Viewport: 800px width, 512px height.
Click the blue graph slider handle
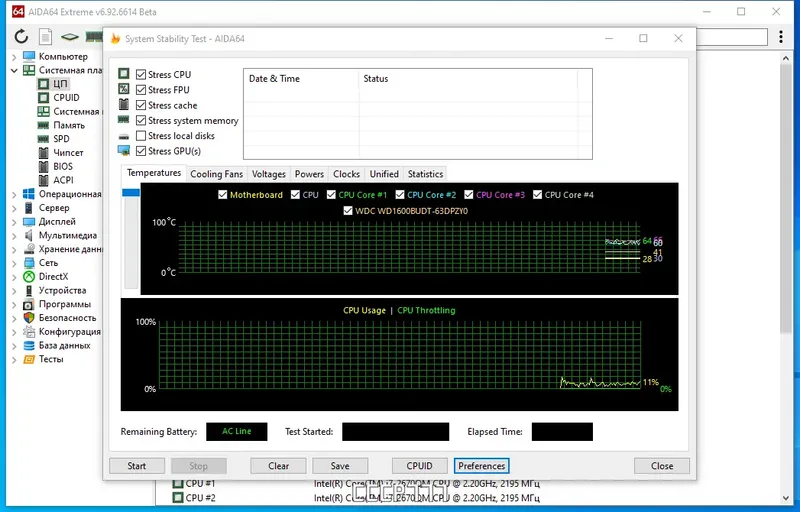(131, 192)
